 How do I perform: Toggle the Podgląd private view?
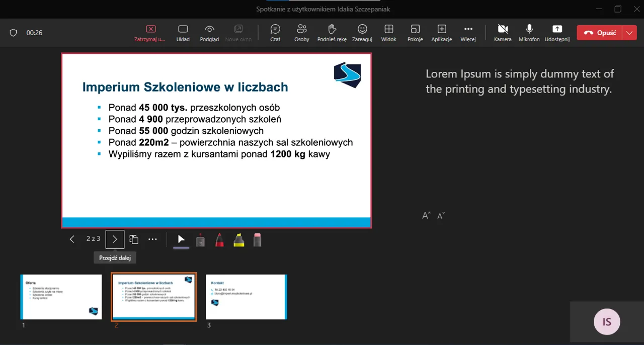tap(209, 32)
